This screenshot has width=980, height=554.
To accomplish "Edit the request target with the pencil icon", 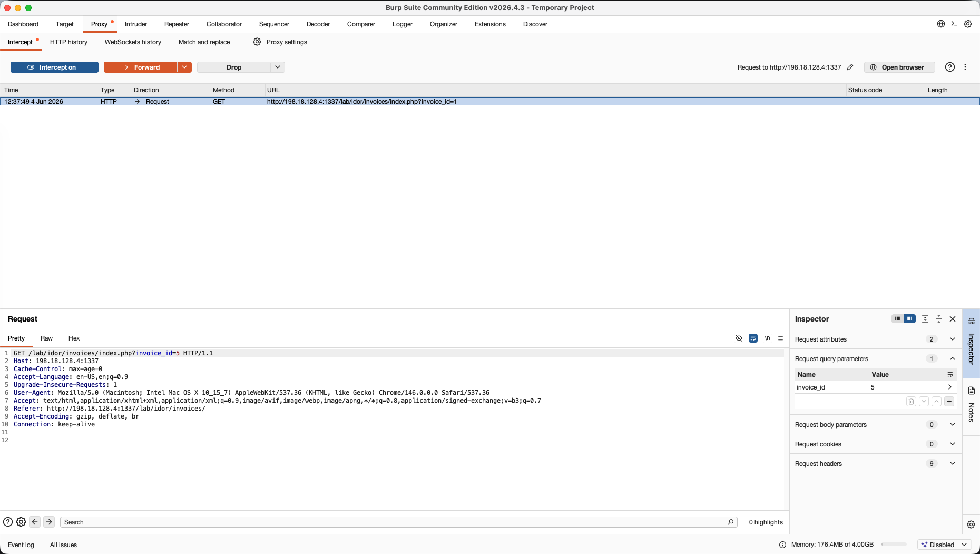I will [x=850, y=67].
